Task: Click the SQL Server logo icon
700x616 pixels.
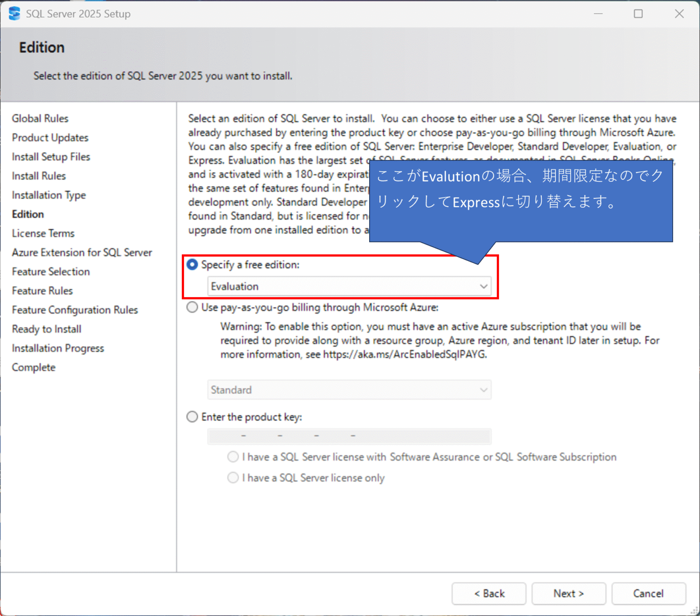Action: click(x=14, y=14)
